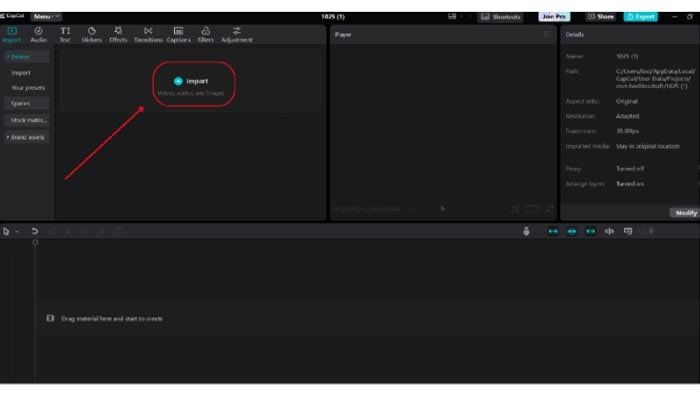Click the project title 1025 (1)

point(333,17)
